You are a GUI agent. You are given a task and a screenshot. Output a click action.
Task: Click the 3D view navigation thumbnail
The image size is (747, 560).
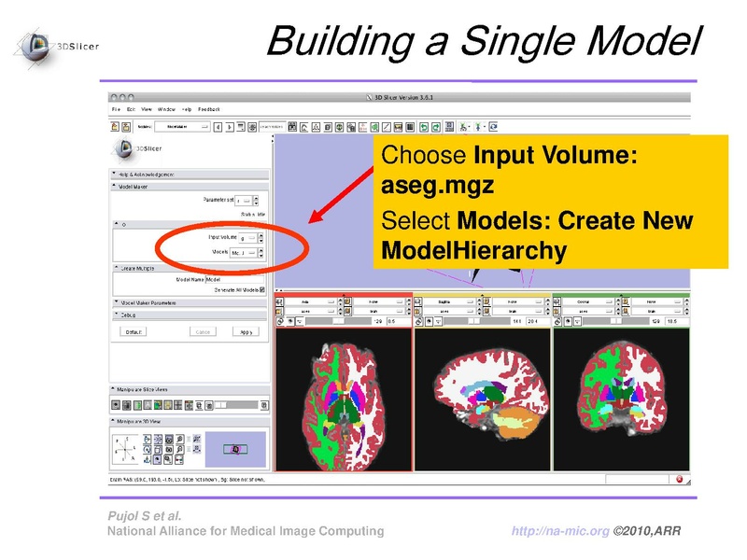click(x=235, y=449)
